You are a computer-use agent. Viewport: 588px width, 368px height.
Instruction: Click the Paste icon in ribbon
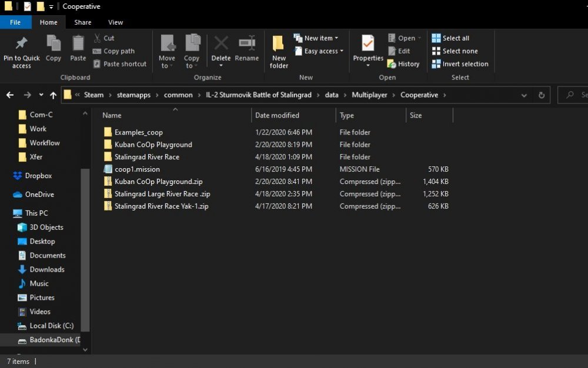[x=78, y=44]
